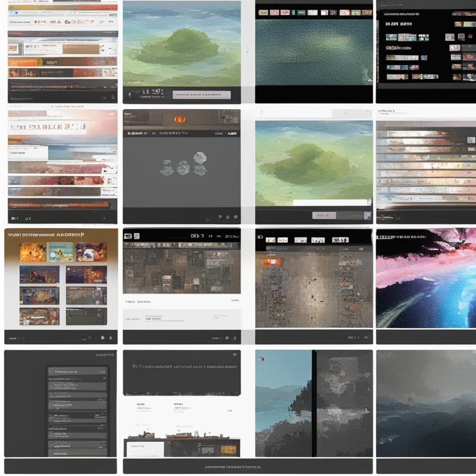
Task: Click the round icon in the game map window's bottom bar
Action: click(x=227, y=338)
